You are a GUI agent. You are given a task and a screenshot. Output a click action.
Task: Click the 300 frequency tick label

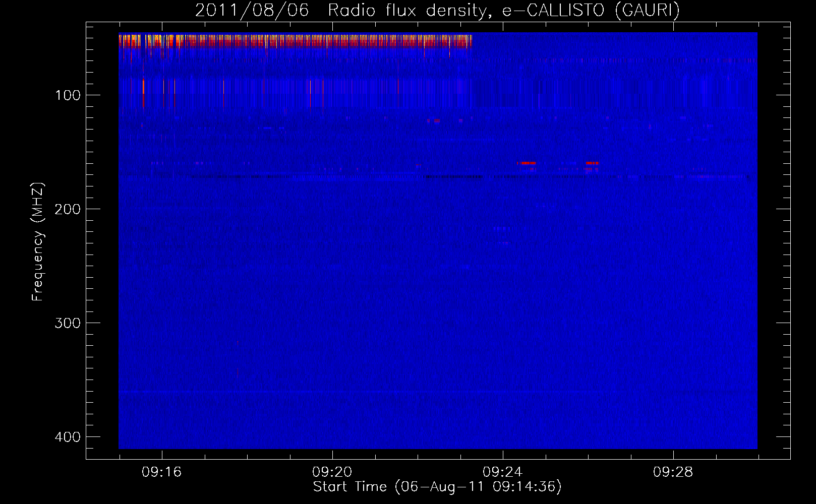[x=67, y=323]
